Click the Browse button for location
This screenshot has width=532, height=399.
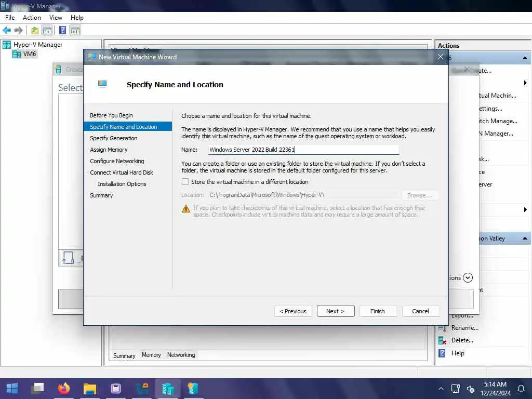click(x=419, y=195)
